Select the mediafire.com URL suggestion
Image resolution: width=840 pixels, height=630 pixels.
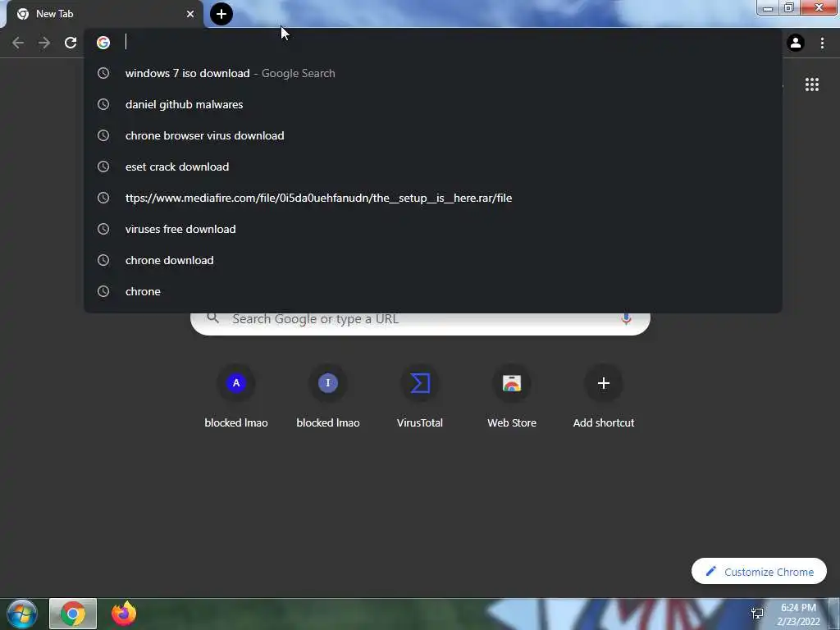[433, 198]
